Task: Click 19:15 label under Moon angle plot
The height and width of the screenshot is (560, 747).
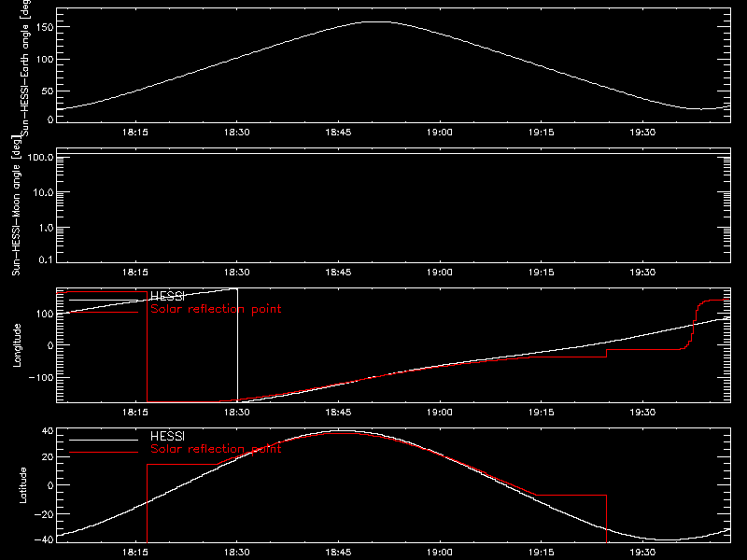Action: point(542,272)
